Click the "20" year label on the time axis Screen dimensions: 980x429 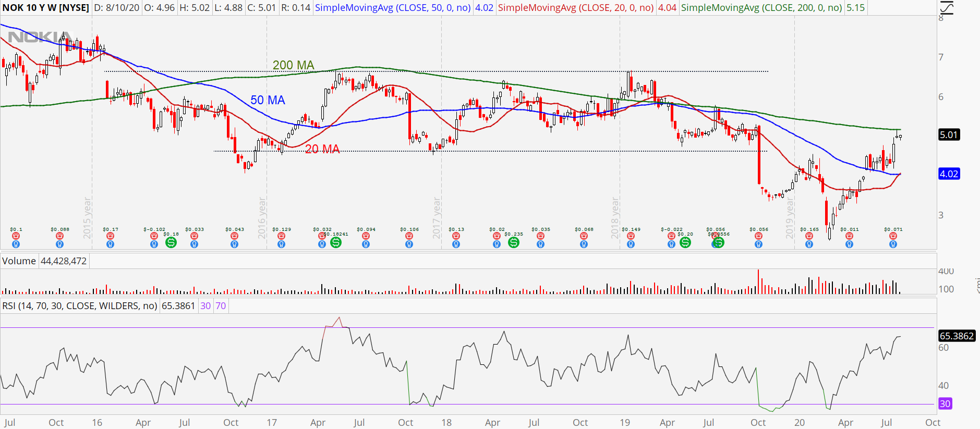(x=800, y=422)
